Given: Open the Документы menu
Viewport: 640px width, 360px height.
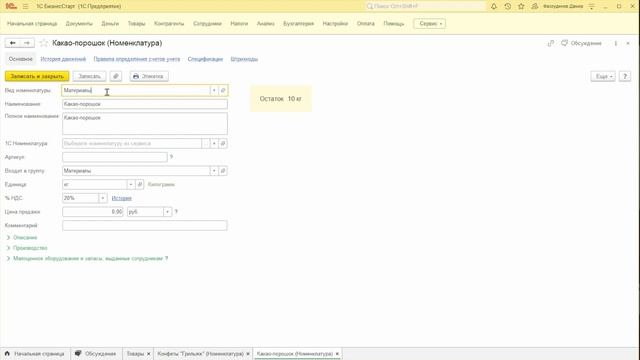Looking at the screenshot, I should [79, 24].
